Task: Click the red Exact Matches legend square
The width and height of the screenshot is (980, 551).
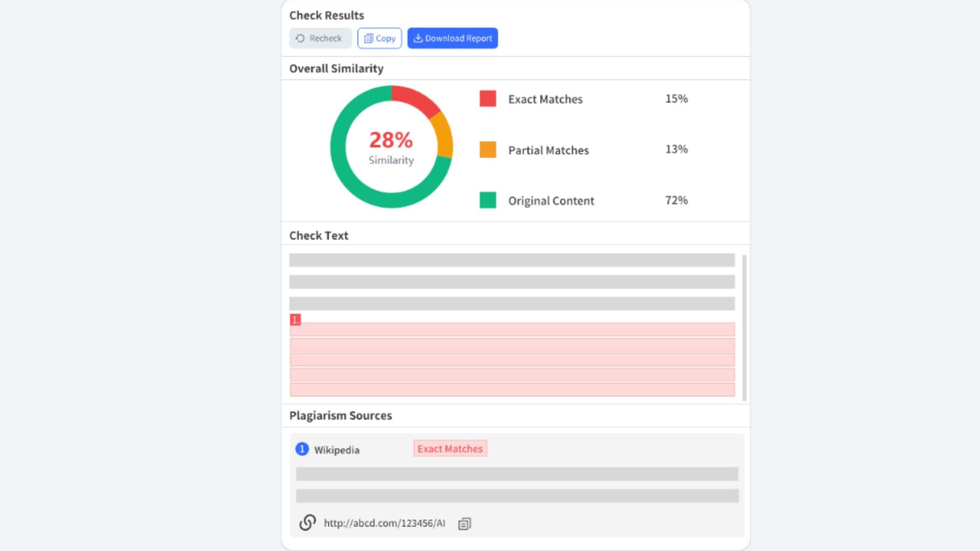Action: click(487, 98)
